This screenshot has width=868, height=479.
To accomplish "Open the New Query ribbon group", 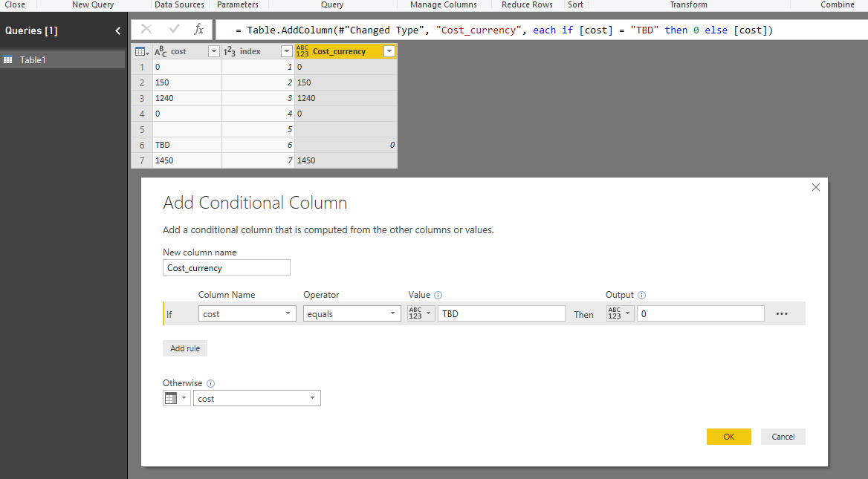I will click(93, 4).
